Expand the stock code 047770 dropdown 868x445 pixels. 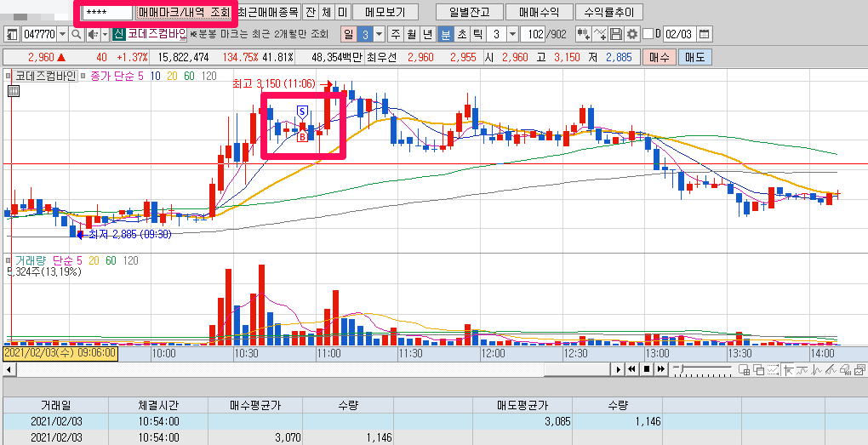(x=63, y=34)
